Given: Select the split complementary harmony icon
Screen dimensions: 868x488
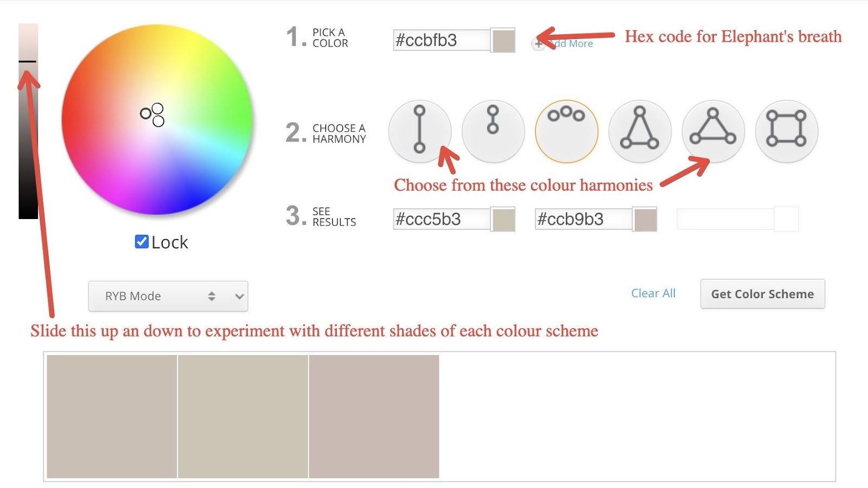Looking at the screenshot, I should (640, 131).
